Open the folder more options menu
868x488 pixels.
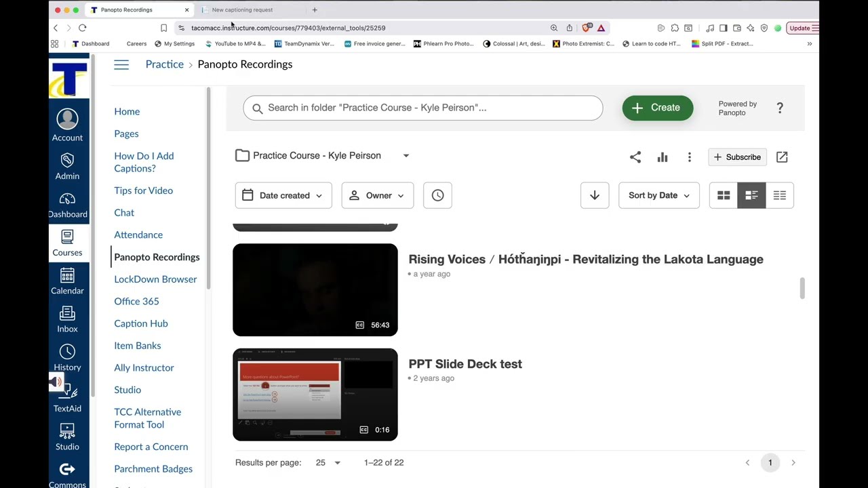pos(690,157)
